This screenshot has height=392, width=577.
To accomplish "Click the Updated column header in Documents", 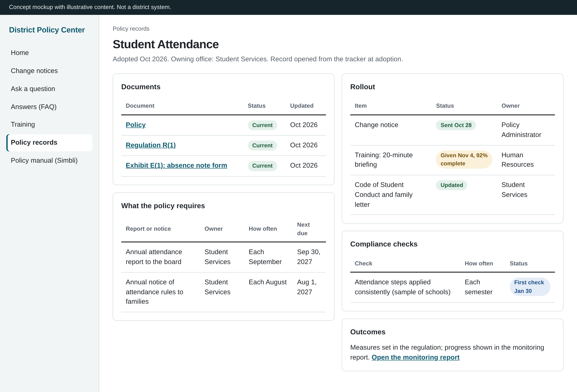I will pyautogui.click(x=302, y=106).
